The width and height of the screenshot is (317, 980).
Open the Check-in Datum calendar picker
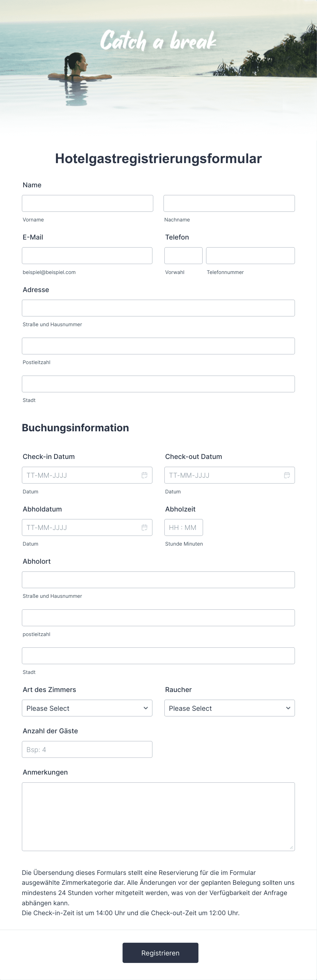pos(145,475)
